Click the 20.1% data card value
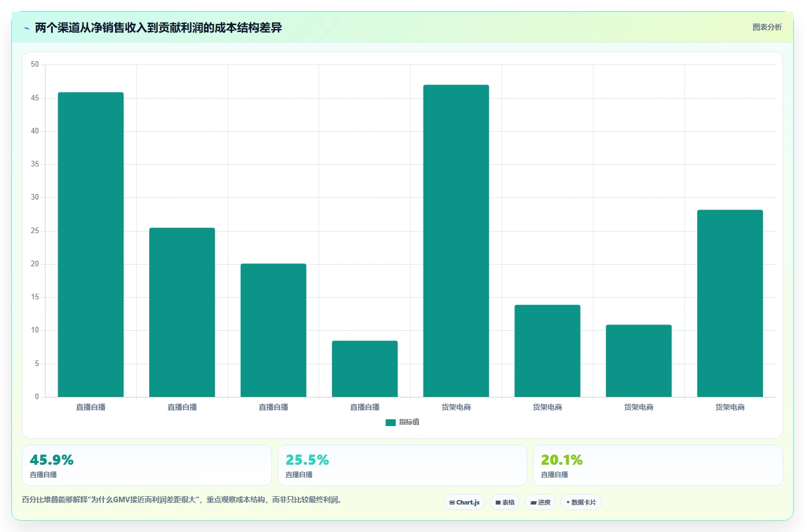This screenshot has height=532, width=805. [x=562, y=460]
